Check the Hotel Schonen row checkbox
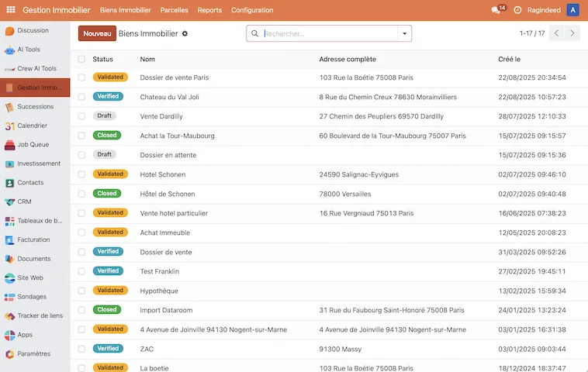588x372 pixels. [81, 174]
